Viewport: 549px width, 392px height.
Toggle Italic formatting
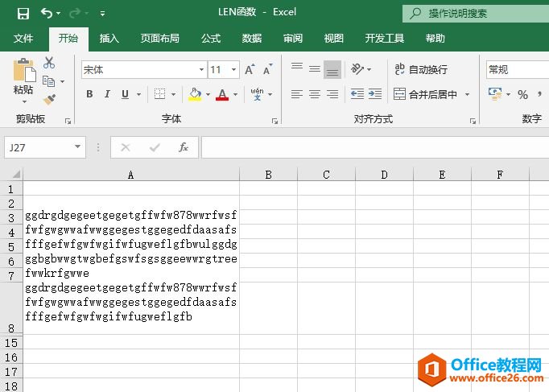pyautogui.click(x=107, y=94)
